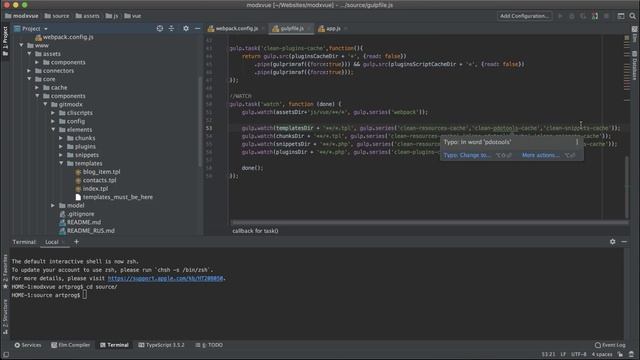Click the search magnifier icon top right
The image size is (640, 360).
[632, 16]
